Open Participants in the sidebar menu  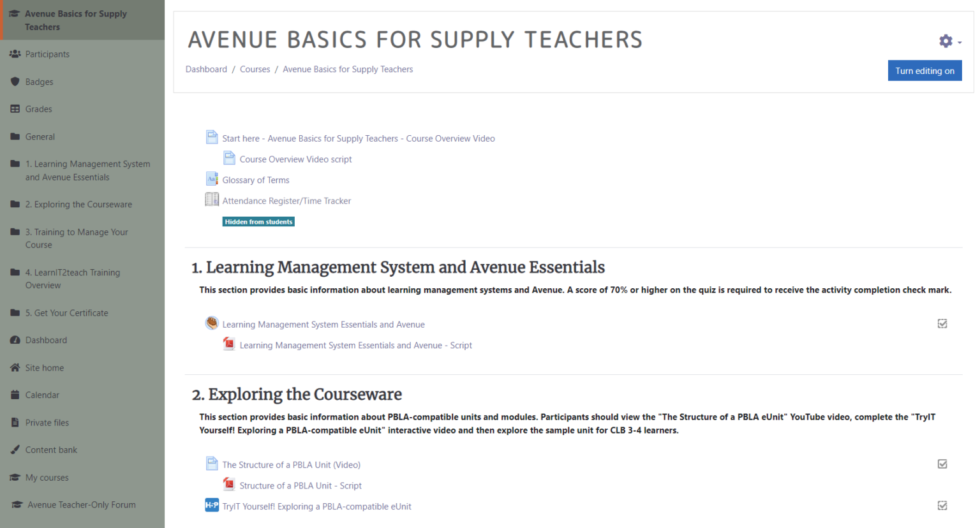(x=47, y=54)
